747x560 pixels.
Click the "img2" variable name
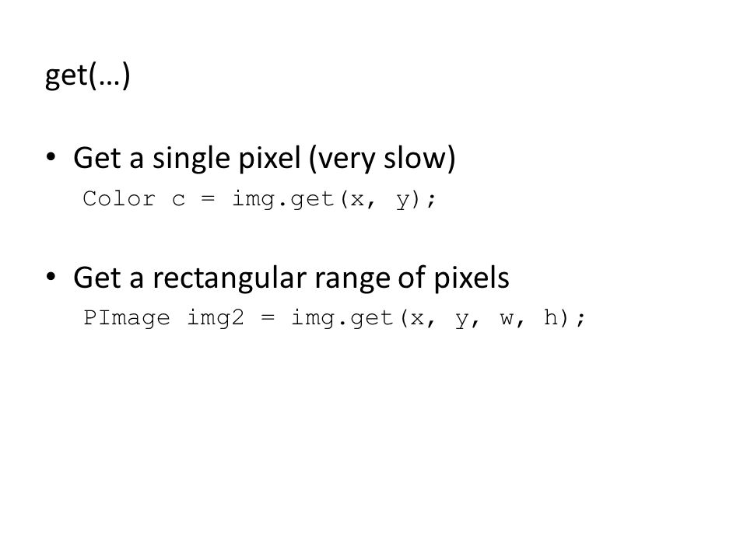(x=216, y=317)
